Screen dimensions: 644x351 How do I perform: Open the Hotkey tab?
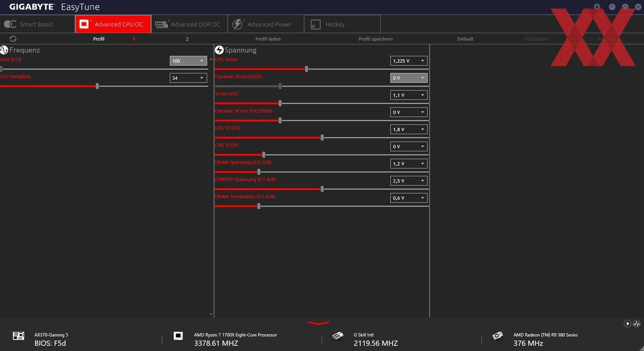342,24
